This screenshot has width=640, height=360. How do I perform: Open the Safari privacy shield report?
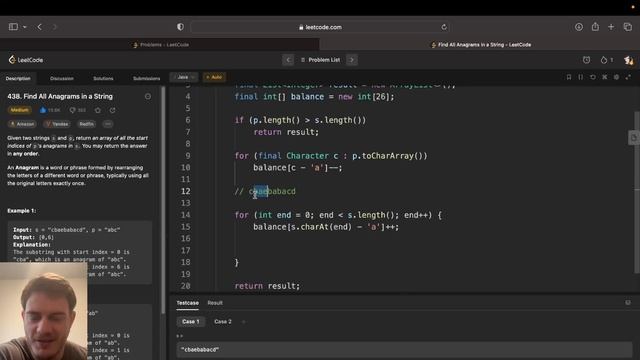180,27
